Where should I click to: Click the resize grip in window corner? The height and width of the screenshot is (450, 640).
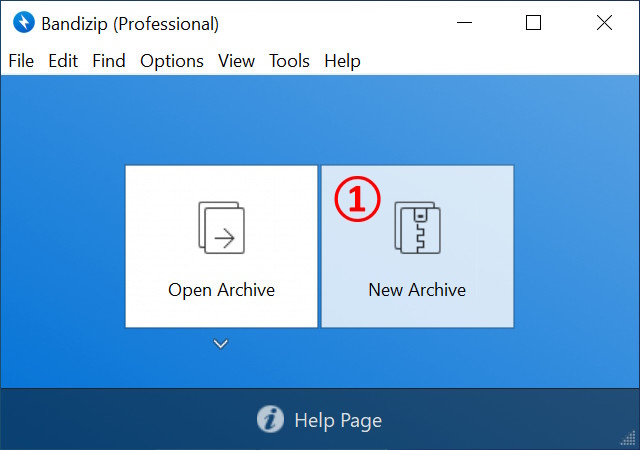coord(629,440)
